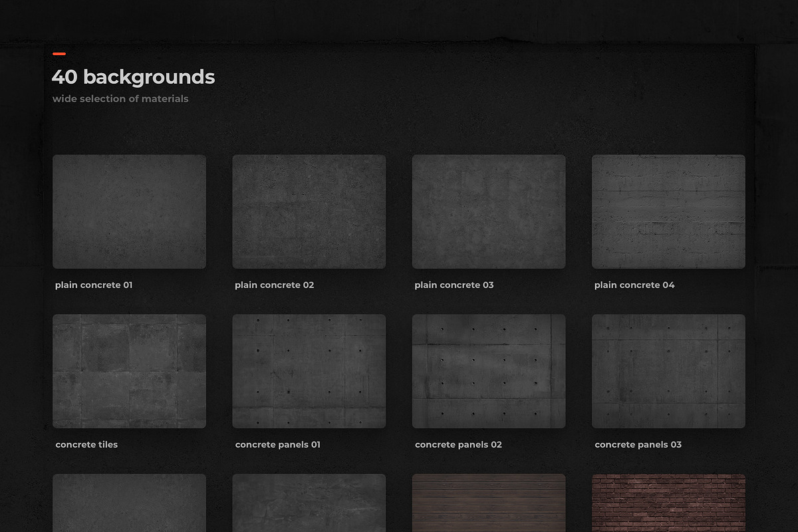Click the "concrete panels 02" caption
The image size is (798, 532).
click(x=458, y=445)
